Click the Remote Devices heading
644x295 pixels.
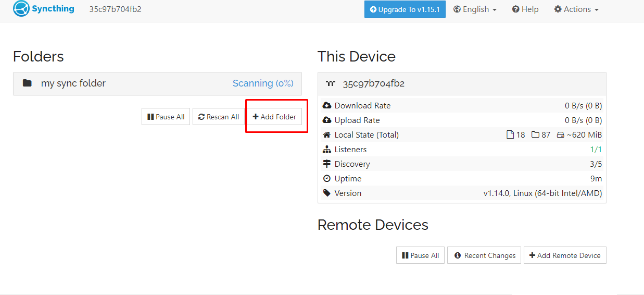373,225
